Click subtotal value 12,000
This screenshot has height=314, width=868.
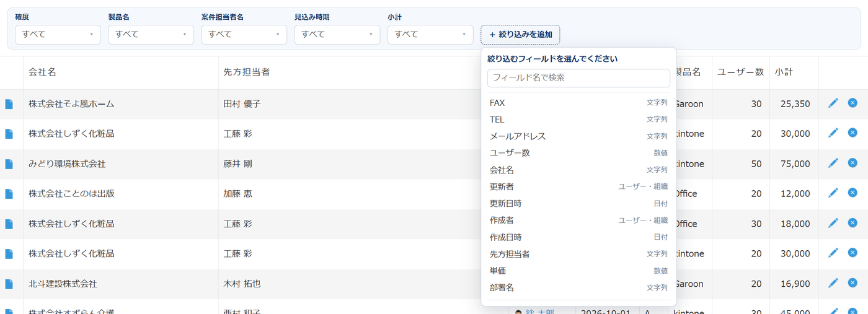(795, 194)
